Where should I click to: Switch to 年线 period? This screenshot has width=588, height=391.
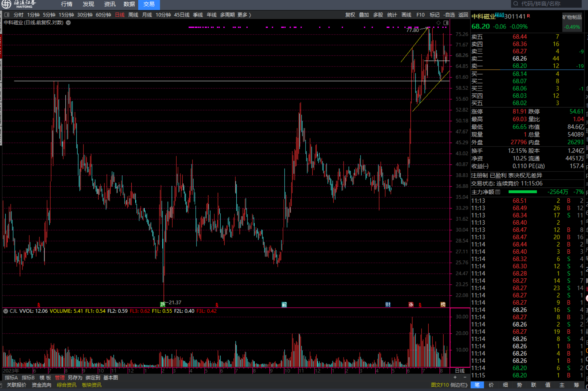click(x=212, y=15)
